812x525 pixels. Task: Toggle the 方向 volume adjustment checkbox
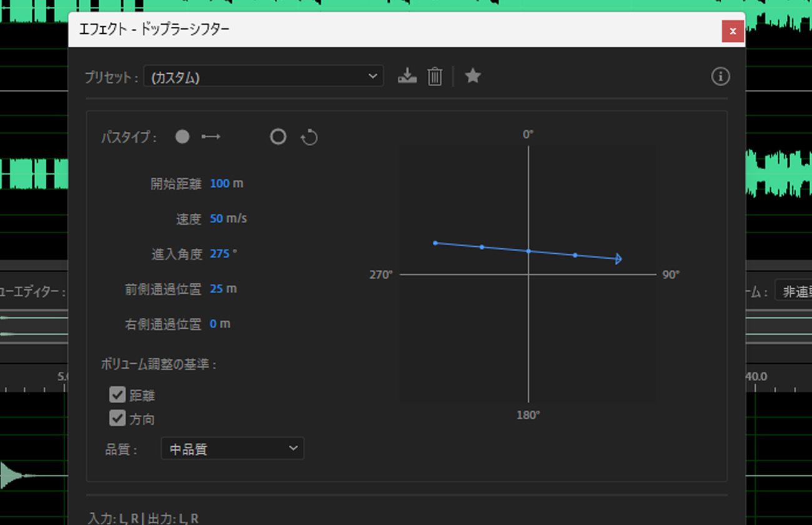coord(117,419)
